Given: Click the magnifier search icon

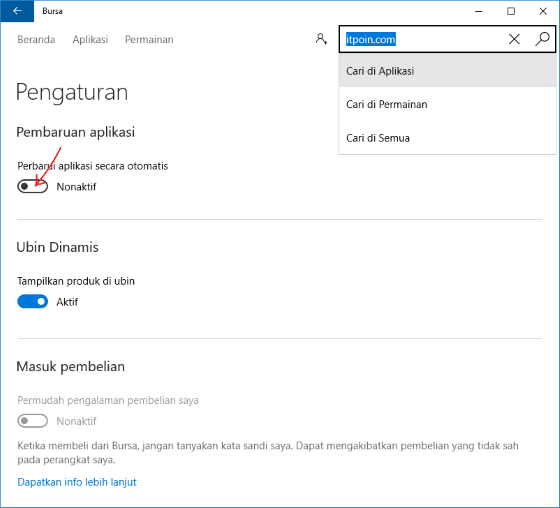Looking at the screenshot, I should pos(542,39).
